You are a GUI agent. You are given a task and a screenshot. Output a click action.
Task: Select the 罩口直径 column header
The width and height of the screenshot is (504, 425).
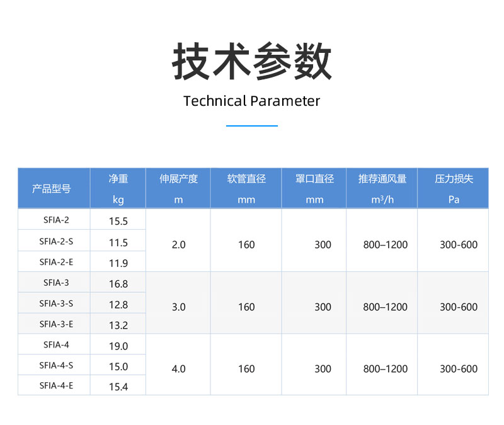point(314,188)
